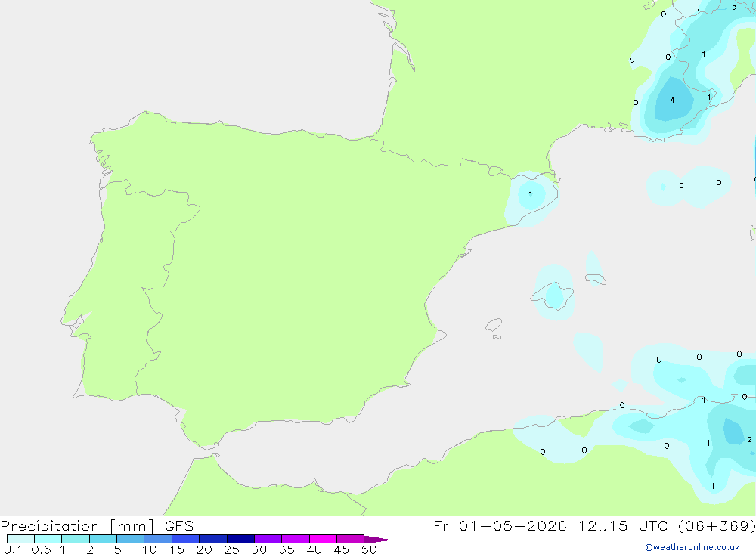Click the legend swatch between 0.1 and 0.5
Viewport: 756px width, 554px height.
[20, 539]
